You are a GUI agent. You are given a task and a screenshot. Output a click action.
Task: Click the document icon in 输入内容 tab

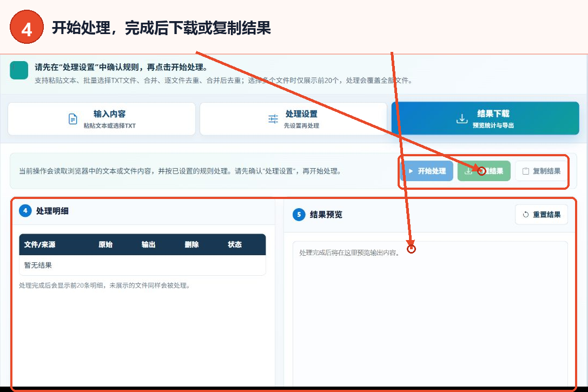tap(72, 119)
